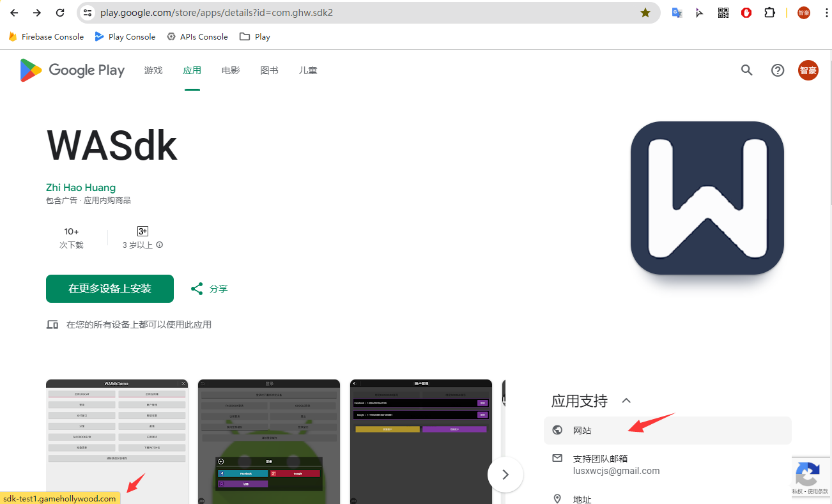Open the Extensions puzzle menu
This screenshot has width=832, height=504.
click(769, 13)
